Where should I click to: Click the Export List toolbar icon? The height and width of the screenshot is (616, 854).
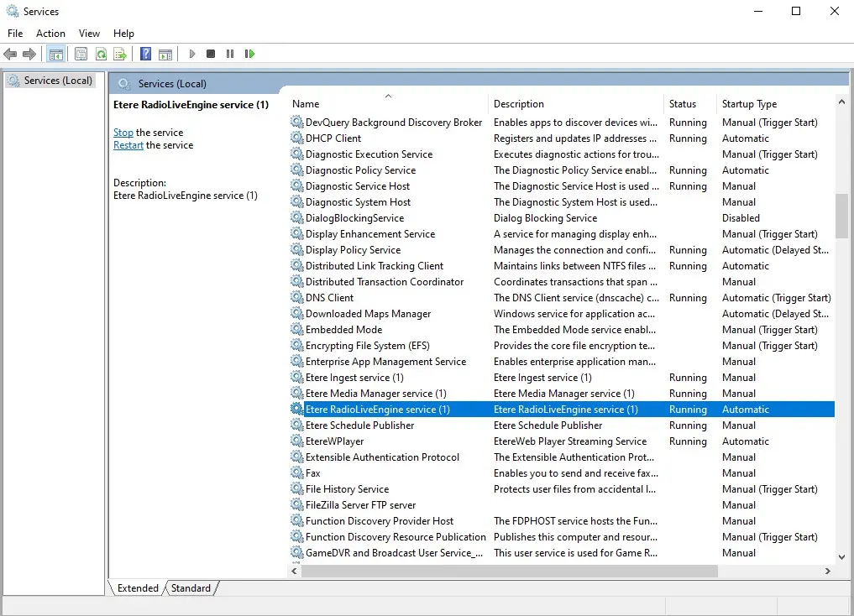[x=120, y=55]
